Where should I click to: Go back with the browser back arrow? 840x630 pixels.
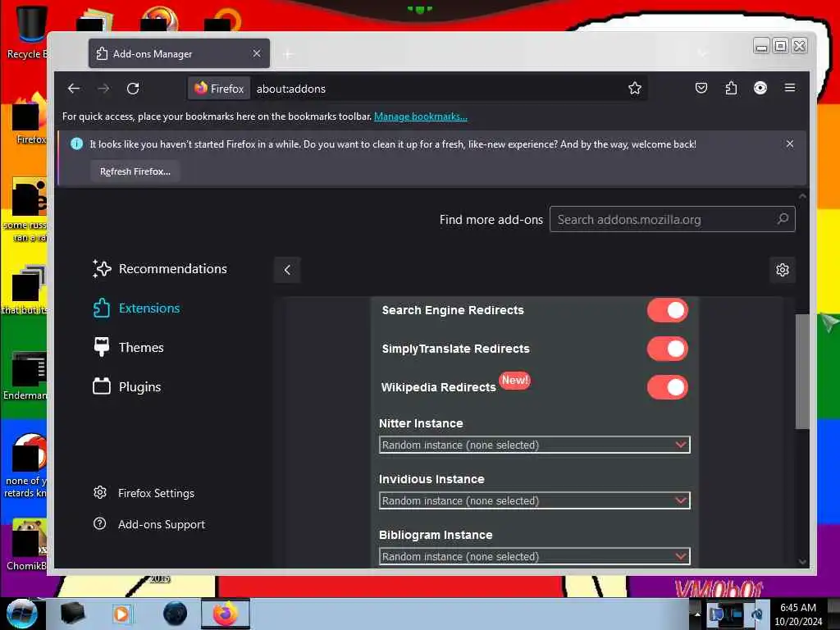tap(74, 89)
